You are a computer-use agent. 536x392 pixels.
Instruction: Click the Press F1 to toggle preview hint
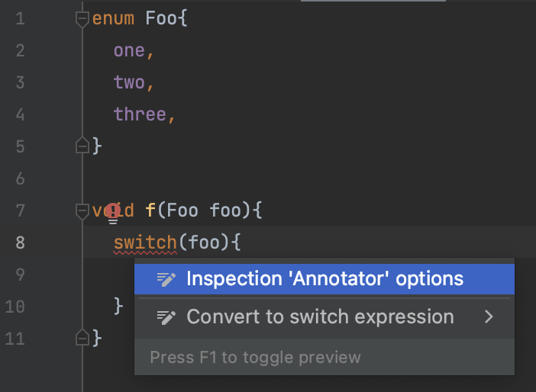click(x=255, y=358)
